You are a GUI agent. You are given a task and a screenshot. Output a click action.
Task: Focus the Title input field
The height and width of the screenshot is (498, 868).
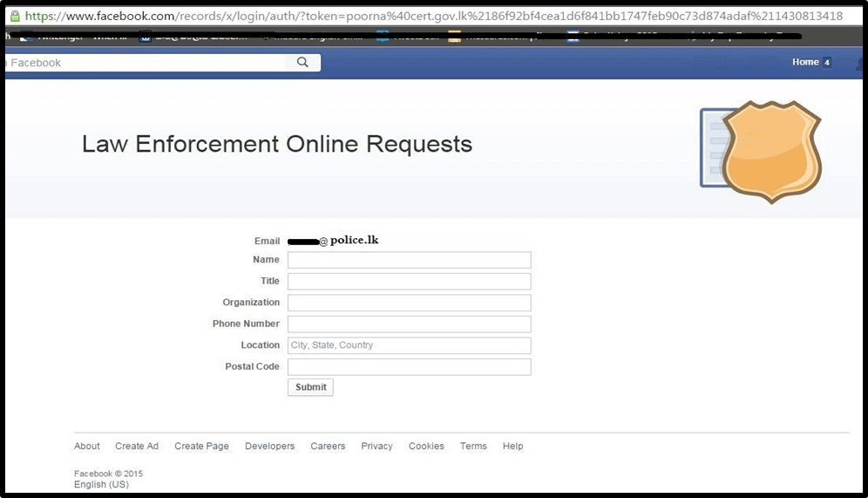(409, 282)
